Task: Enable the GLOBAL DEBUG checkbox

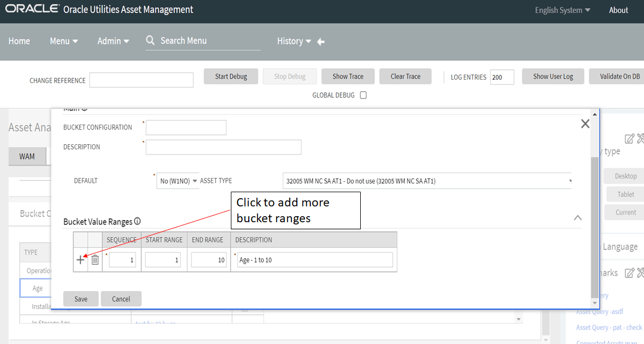Action: (x=363, y=95)
